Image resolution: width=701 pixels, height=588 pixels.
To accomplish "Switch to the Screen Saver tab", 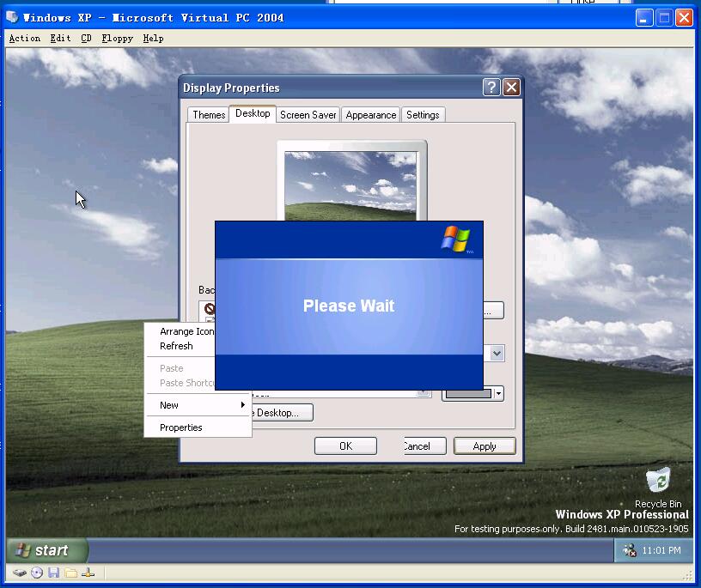I will 308,115.
